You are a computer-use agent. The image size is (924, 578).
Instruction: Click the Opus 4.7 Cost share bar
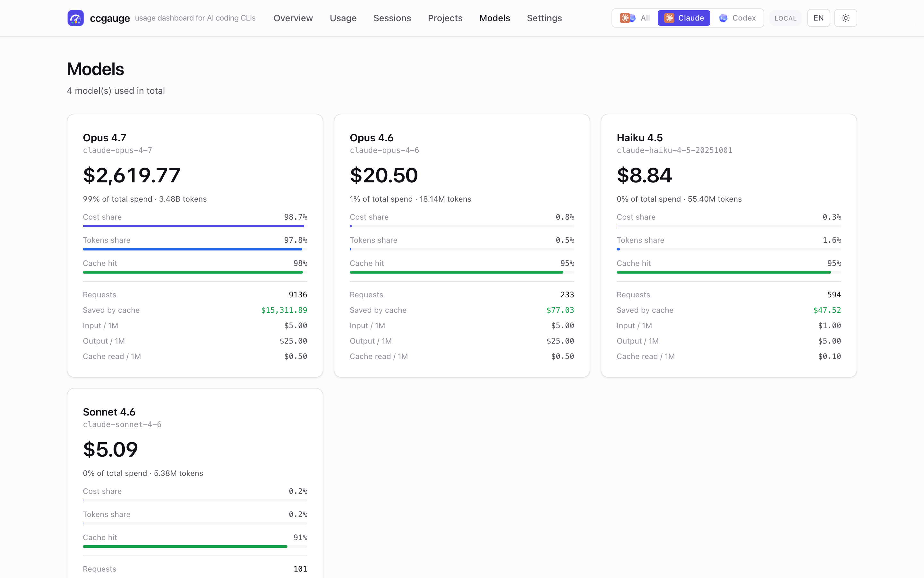point(195,226)
